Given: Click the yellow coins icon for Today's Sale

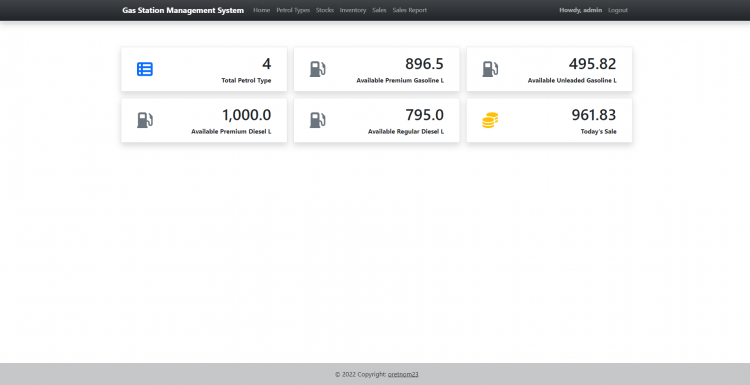Looking at the screenshot, I should [490, 120].
